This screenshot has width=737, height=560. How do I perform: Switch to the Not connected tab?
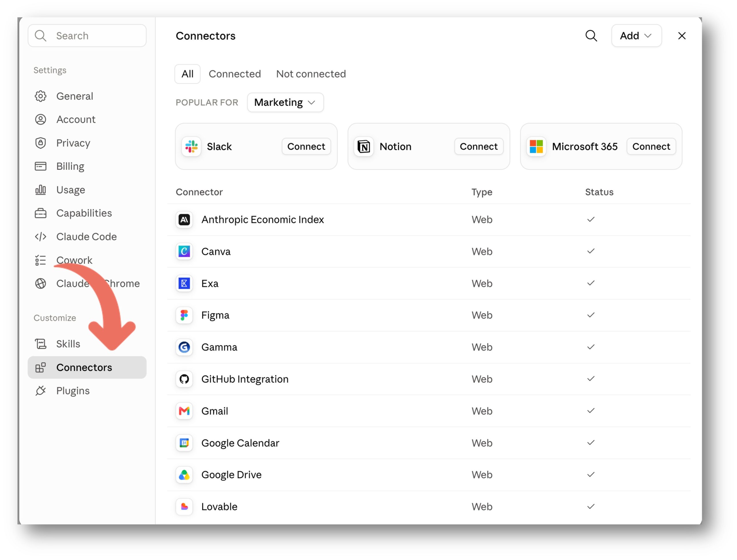311,74
